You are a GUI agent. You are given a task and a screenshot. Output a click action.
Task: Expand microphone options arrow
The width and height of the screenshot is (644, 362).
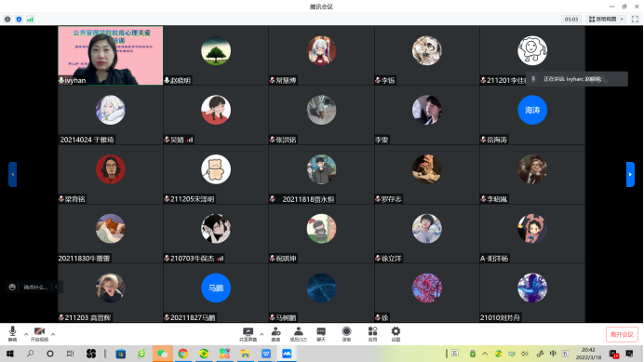[x=26, y=334]
